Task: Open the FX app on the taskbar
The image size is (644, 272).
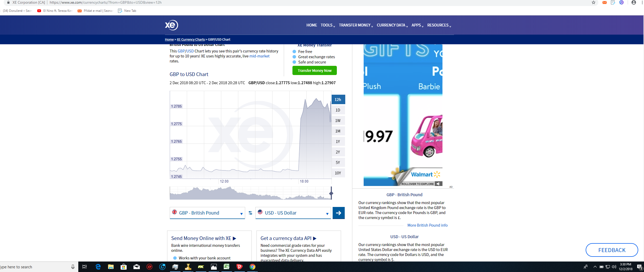Action: click(x=201, y=267)
